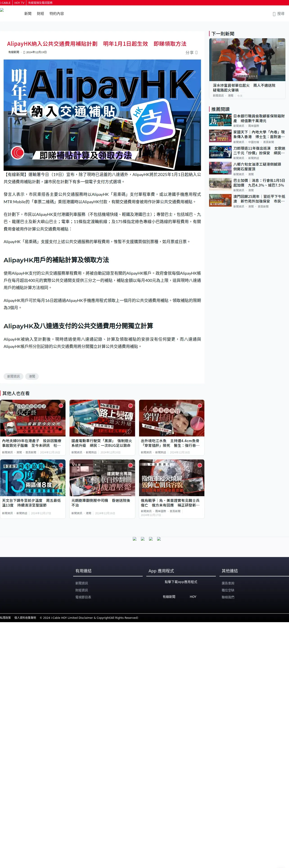Click fourth social media icon above the footer

coord(159,539)
